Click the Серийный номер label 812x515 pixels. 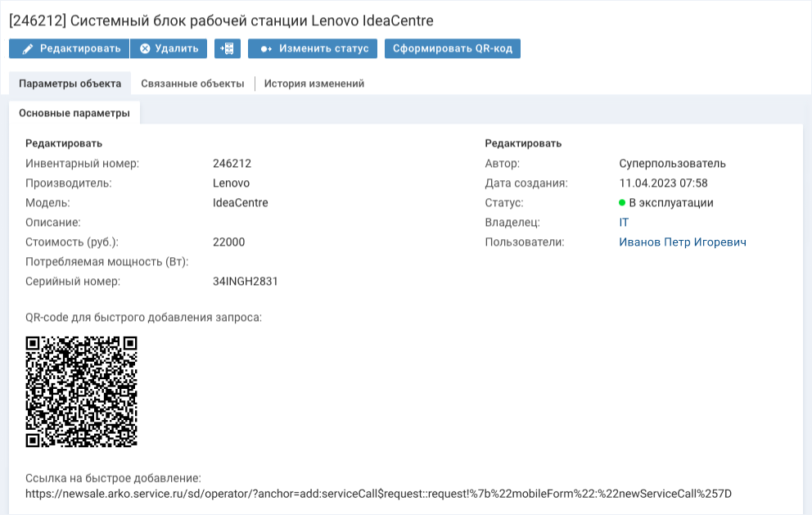click(x=73, y=282)
